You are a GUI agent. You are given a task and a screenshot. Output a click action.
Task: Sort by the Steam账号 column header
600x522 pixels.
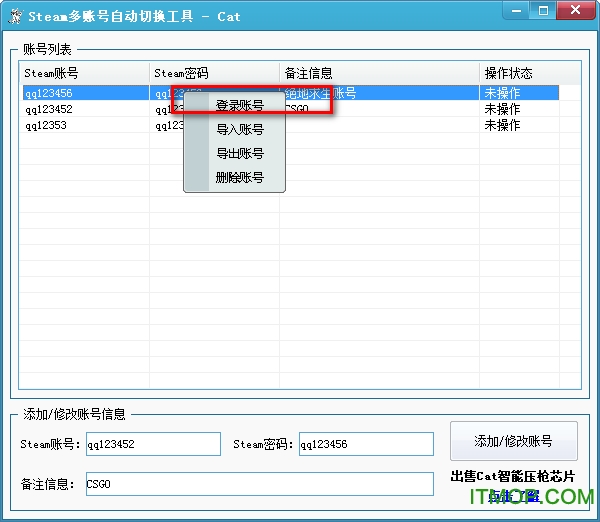84,73
